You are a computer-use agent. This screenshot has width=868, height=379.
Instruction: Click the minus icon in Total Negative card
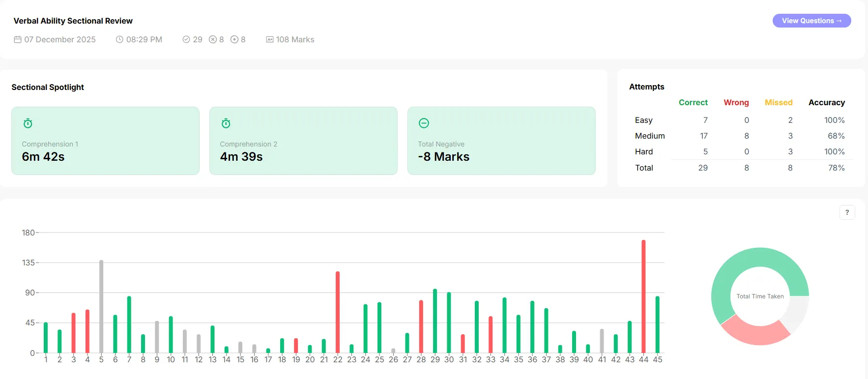click(x=424, y=123)
